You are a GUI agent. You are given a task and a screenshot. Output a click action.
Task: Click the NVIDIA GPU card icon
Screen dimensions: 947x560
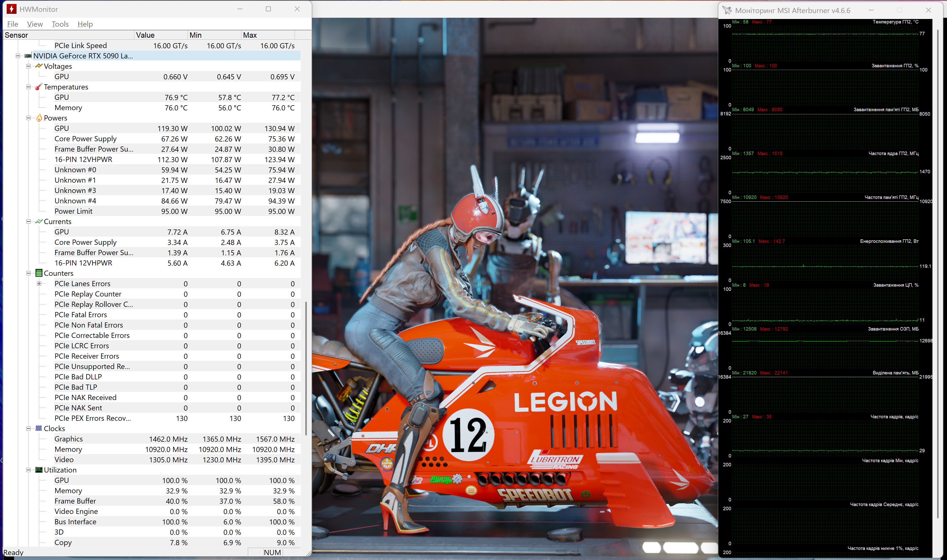click(x=28, y=56)
